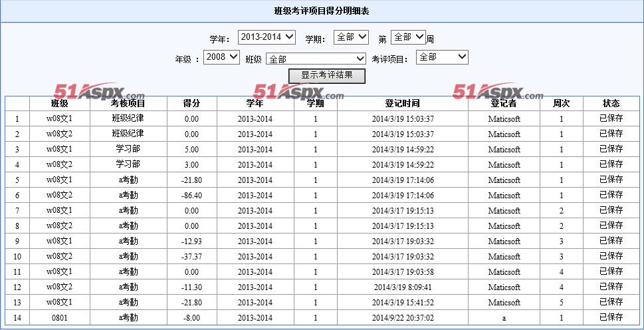Click the 显示考评结果 button
The image size is (644, 330).
[327, 76]
